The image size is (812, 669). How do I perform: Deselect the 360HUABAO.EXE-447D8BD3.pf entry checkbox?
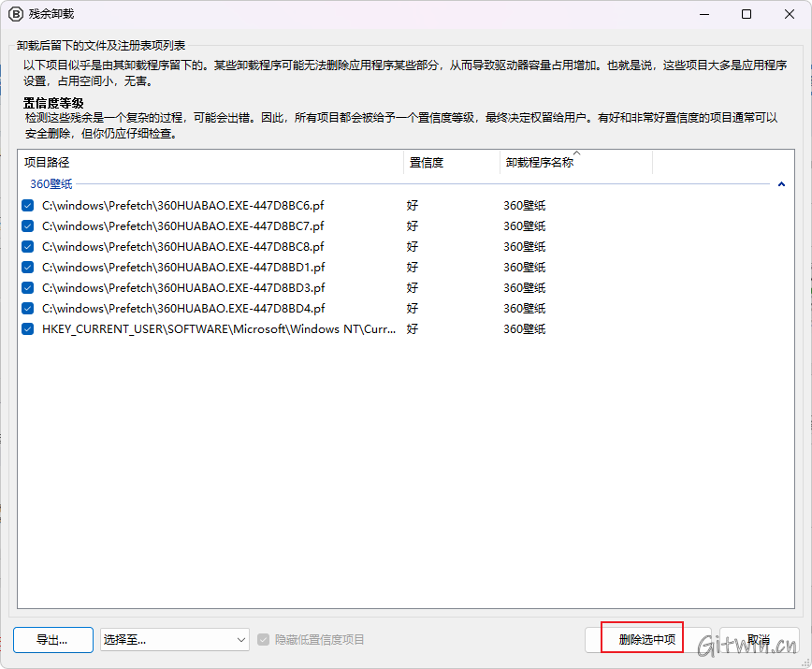(x=28, y=288)
